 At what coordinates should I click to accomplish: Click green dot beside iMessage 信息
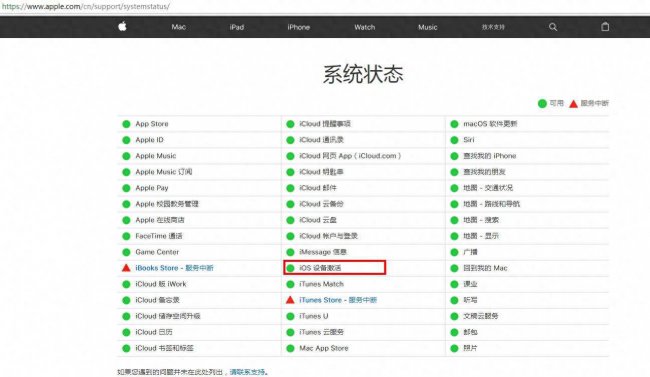pyautogui.click(x=290, y=252)
